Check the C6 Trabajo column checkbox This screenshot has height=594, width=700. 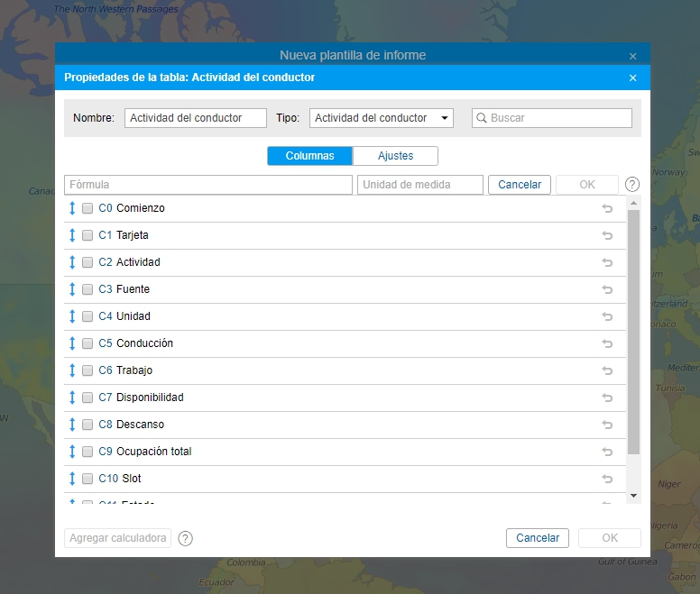coord(87,370)
